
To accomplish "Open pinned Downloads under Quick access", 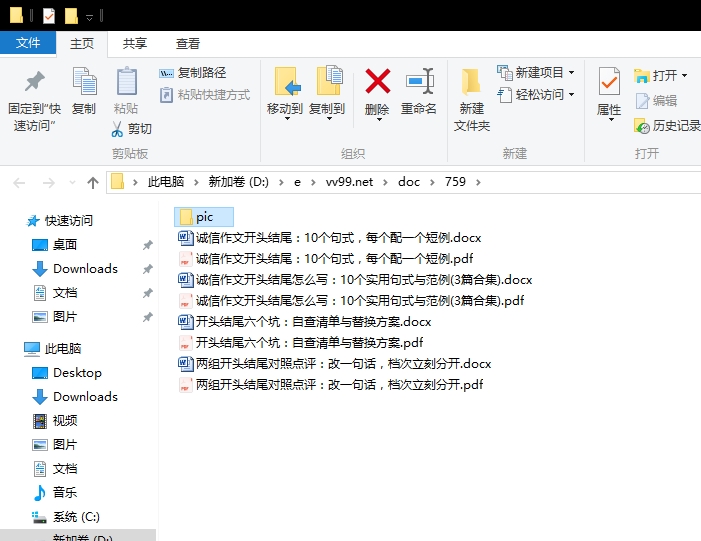I will pyautogui.click(x=75, y=269).
